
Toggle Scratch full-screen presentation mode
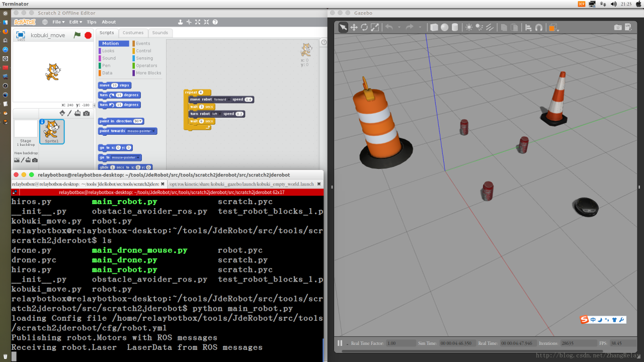point(21,35)
